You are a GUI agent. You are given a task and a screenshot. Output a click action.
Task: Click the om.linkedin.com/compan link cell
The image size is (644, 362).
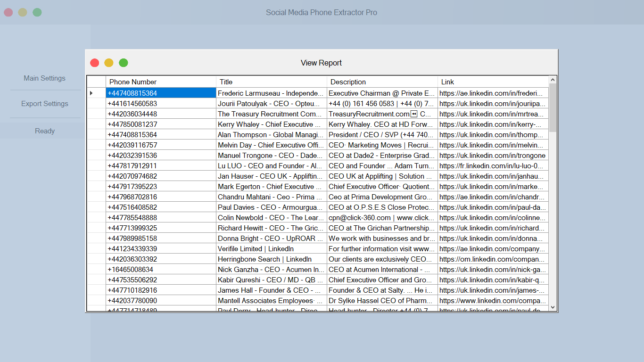pyautogui.click(x=493, y=259)
